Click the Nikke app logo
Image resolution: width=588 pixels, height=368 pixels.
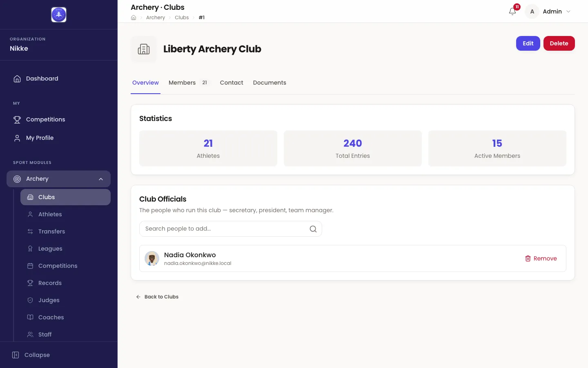click(59, 15)
